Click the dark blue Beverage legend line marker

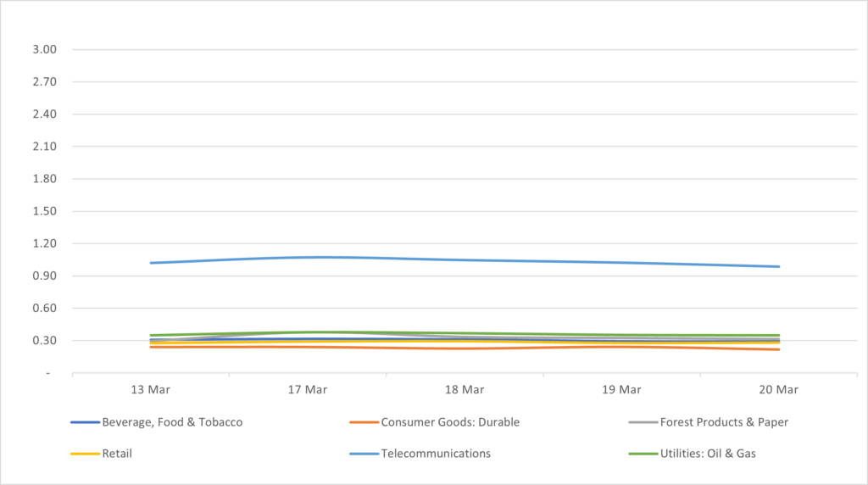[x=84, y=422]
